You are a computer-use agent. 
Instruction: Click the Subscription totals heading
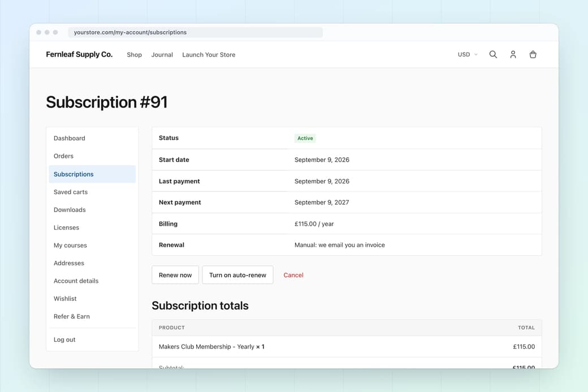[x=200, y=305]
